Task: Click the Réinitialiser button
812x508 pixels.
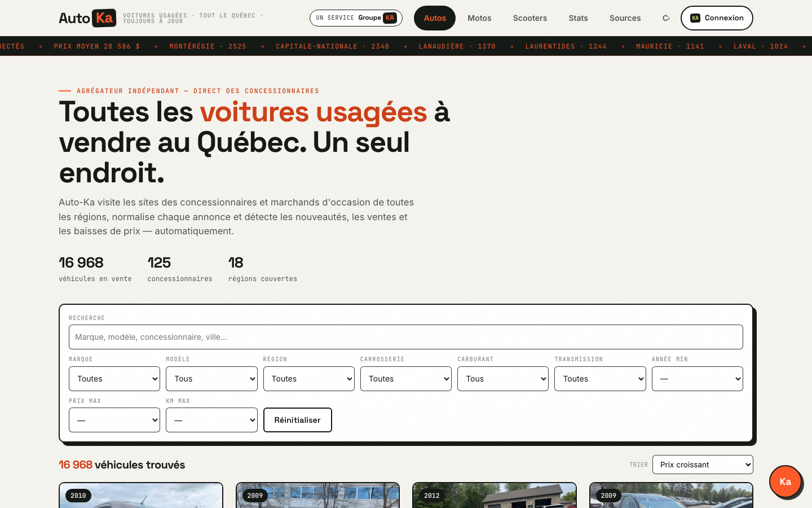Action: 298,420
